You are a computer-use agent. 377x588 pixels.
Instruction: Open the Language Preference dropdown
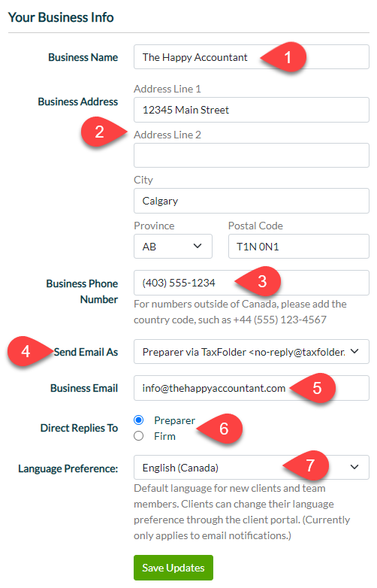[252, 468]
